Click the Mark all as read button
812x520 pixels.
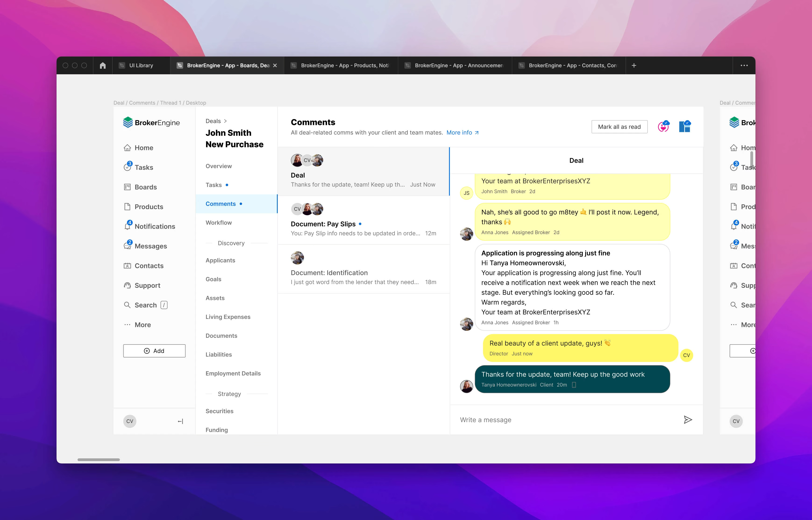[619, 127]
